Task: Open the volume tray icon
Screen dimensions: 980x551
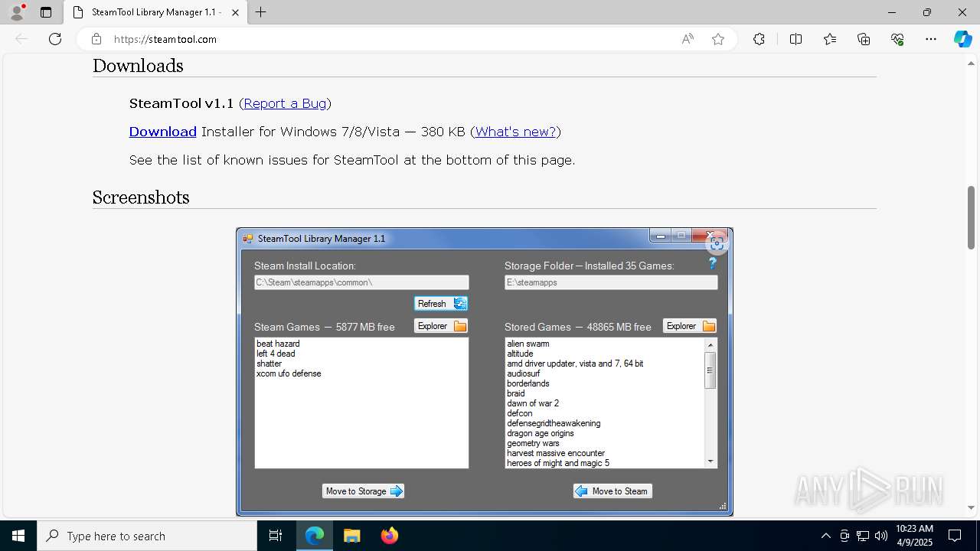Action: tap(881, 536)
